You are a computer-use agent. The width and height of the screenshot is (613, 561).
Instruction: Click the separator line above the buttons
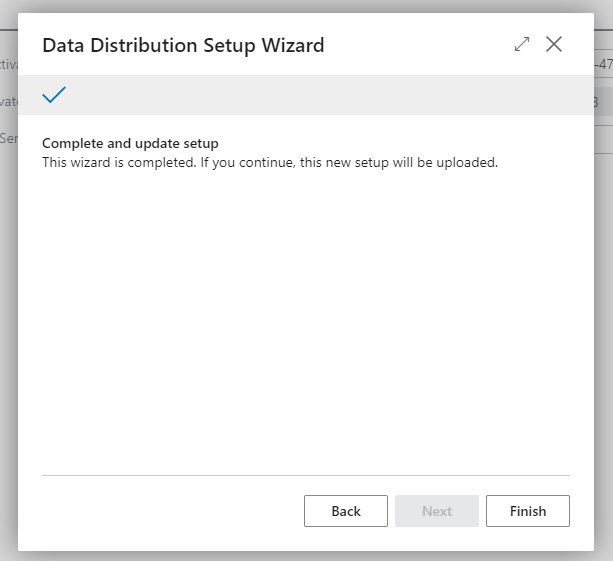(305, 475)
